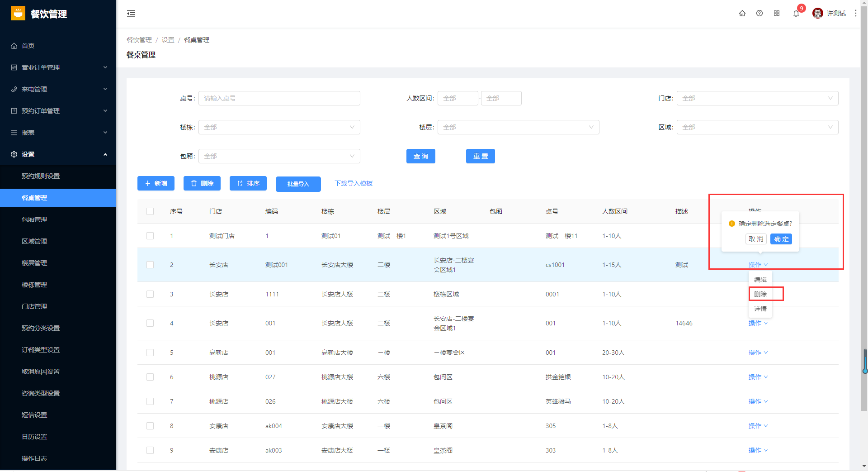Go home via the top-right house icon
Screen dimensions: 868x472
742,13
